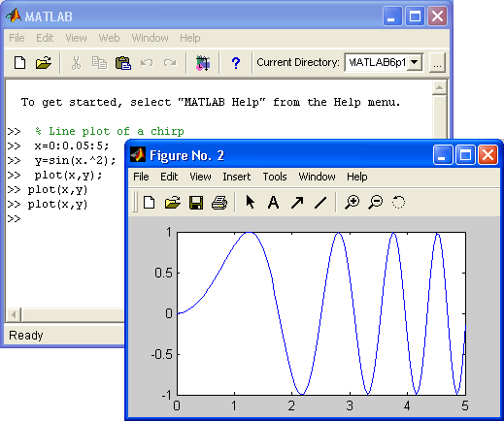Create new figure from Figure toolbar
The image size is (504, 421).
150,203
